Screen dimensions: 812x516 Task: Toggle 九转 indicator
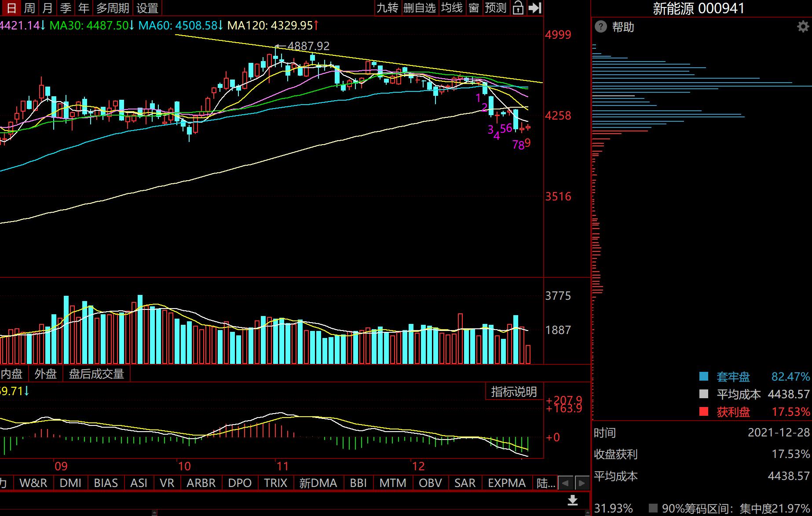387,8
